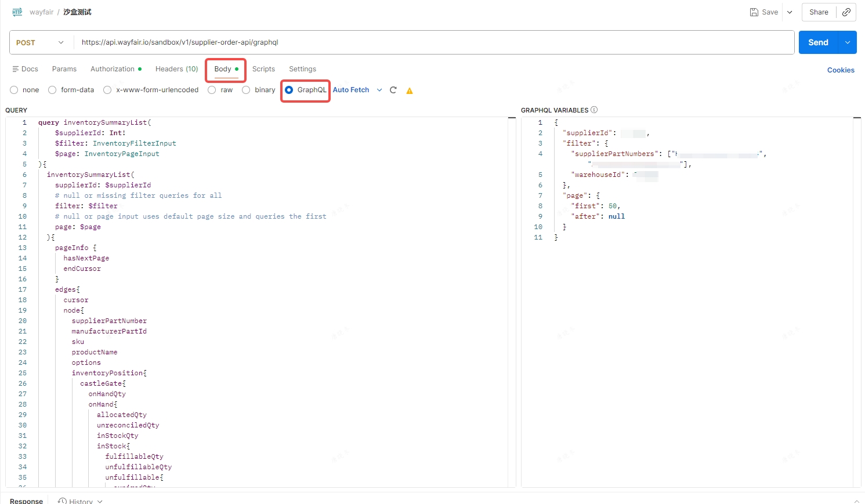Open the GraphQL Variables info icon
Viewport: 865px width, 504px height.
coord(594,110)
